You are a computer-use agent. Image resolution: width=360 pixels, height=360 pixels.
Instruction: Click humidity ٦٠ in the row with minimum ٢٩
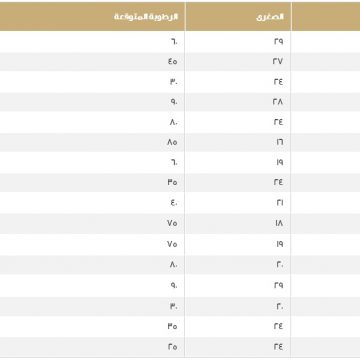[x=174, y=41]
